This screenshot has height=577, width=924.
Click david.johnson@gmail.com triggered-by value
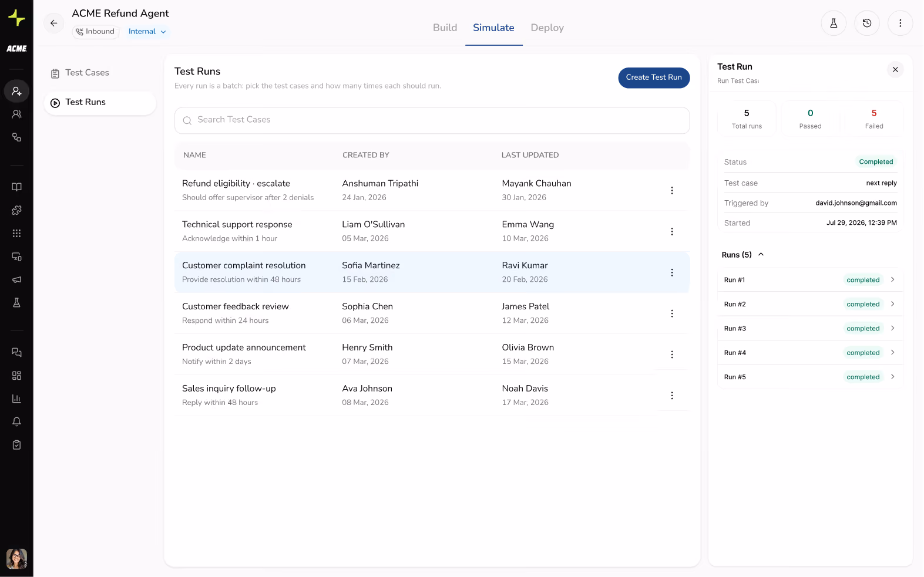click(856, 203)
